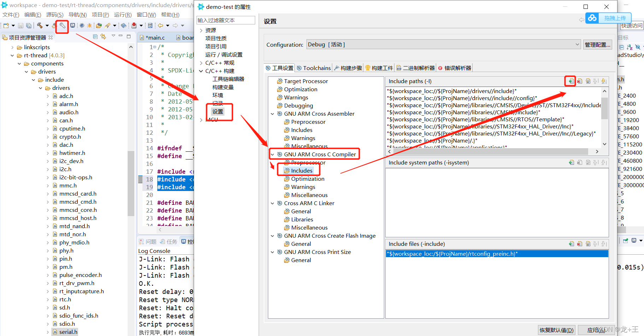Edit selected include path entry

pos(588,81)
